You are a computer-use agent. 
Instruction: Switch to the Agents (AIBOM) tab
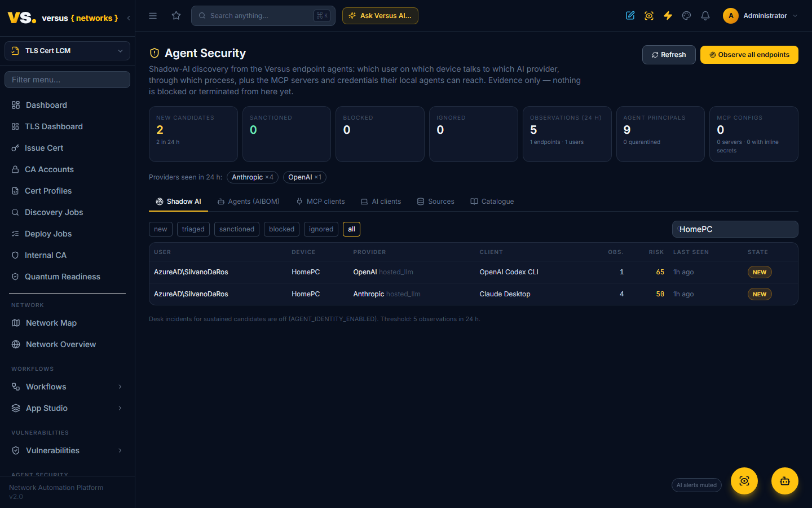click(x=249, y=202)
